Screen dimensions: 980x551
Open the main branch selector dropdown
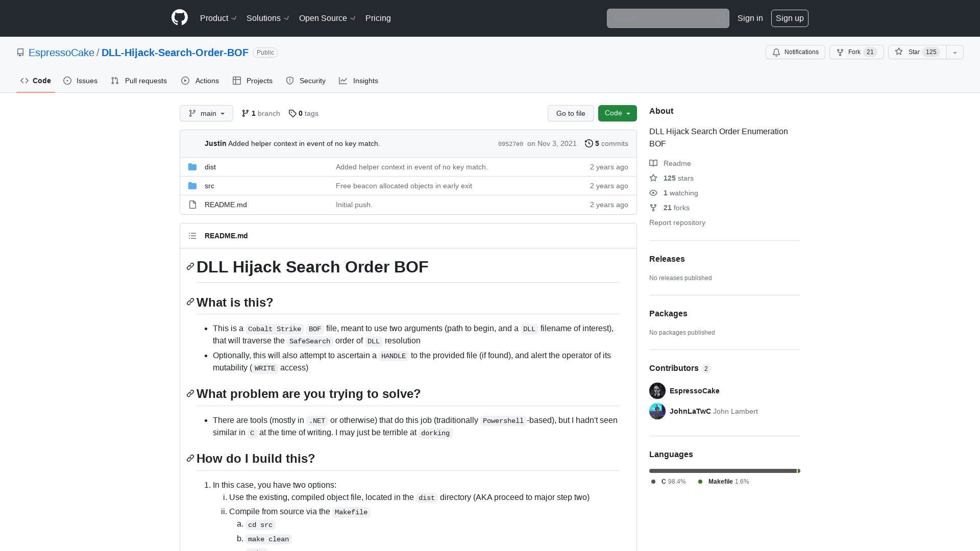pos(206,113)
